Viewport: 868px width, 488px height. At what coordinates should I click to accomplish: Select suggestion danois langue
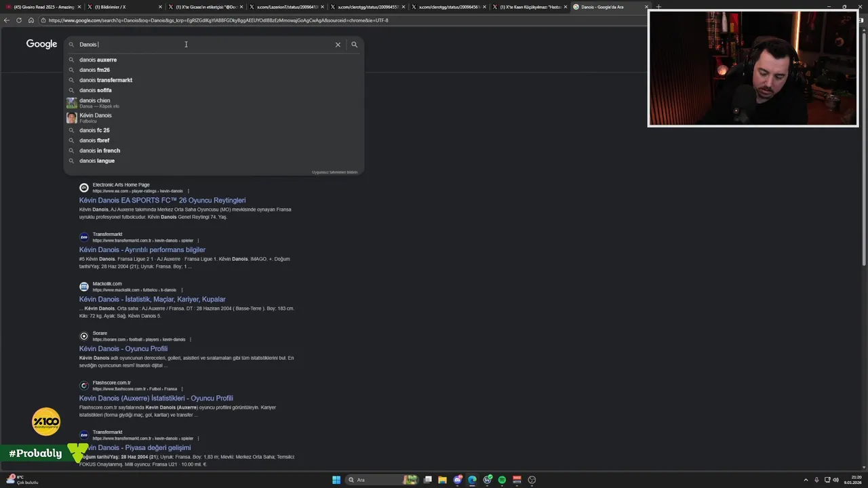(214, 161)
